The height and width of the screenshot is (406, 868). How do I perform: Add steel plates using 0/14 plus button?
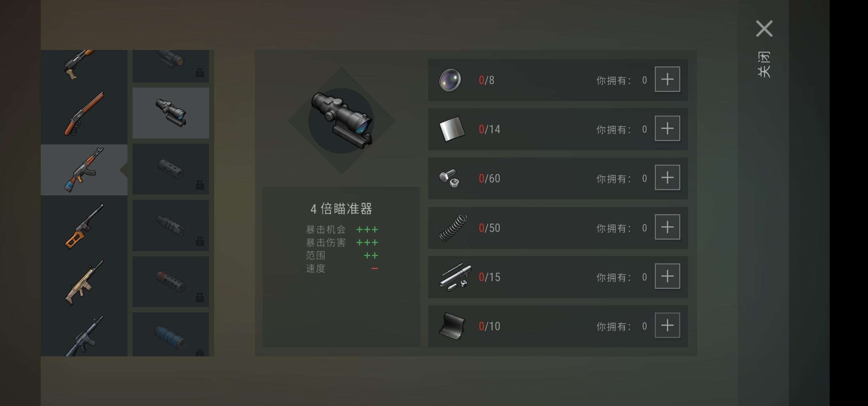tap(667, 129)
